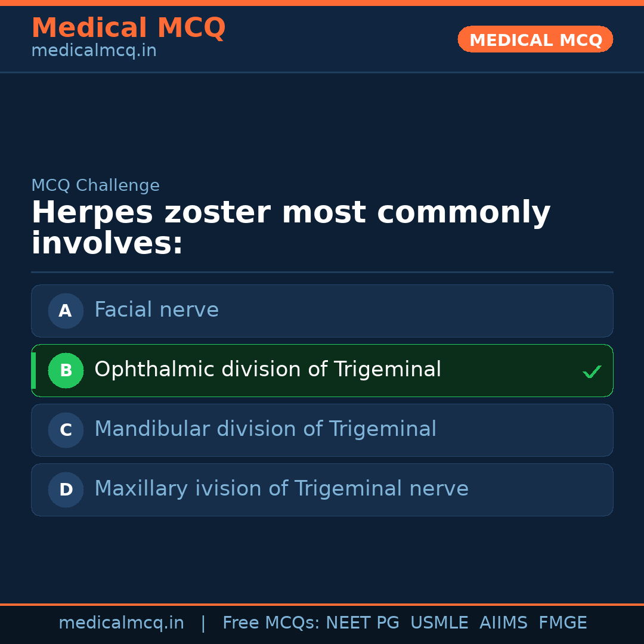
Task: Click the green B option circle
Action: [x=66, y=370]
